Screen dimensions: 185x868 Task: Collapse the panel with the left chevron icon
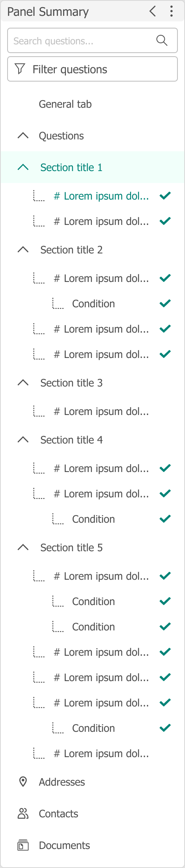pyautogui.click(x=152, y=11)
